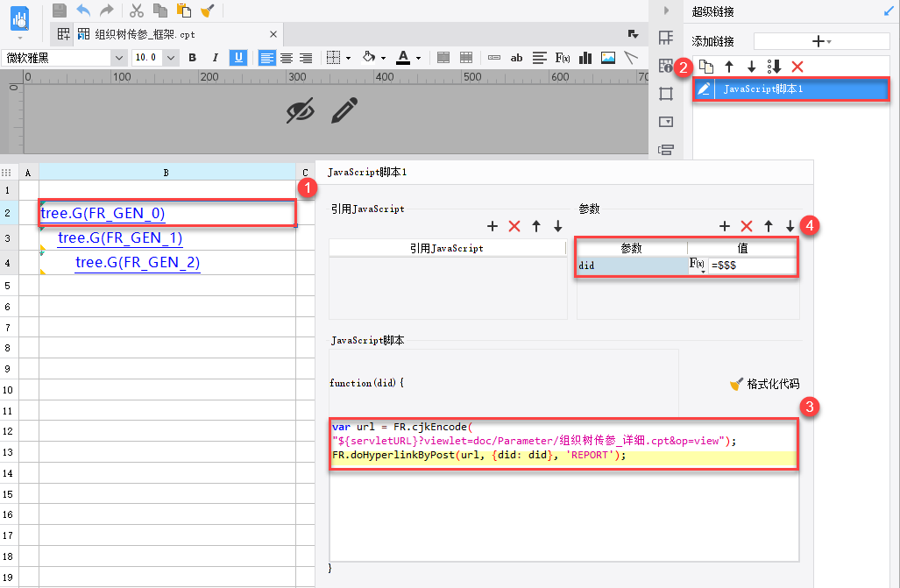
Task: Insert rich text lines icon
Action: coord(540,58)
